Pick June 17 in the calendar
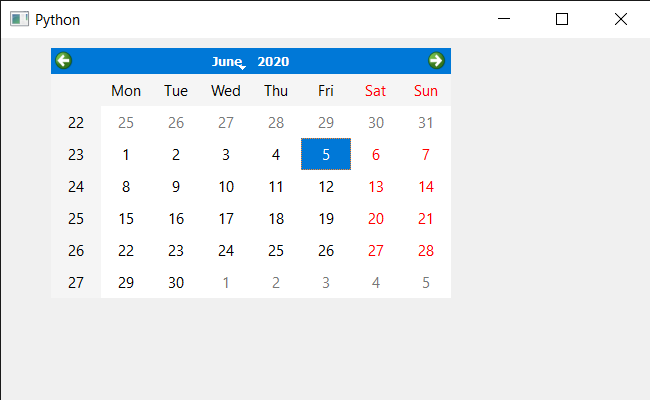The width and height of the screenshot is (650, 400). click(226, 218)
